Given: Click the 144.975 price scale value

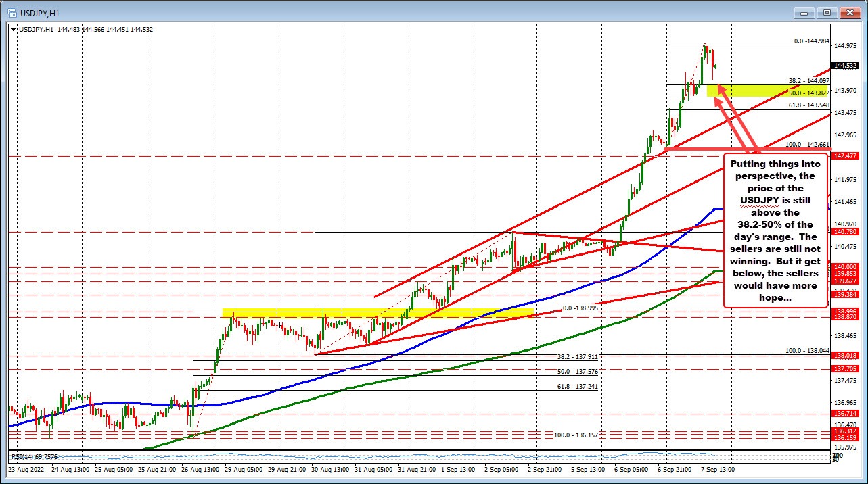Looking at the screenshot, I should coord(846,46).
